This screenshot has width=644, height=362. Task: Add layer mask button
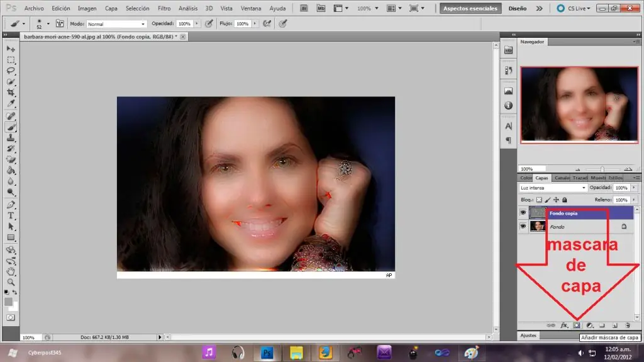(577, 325)
